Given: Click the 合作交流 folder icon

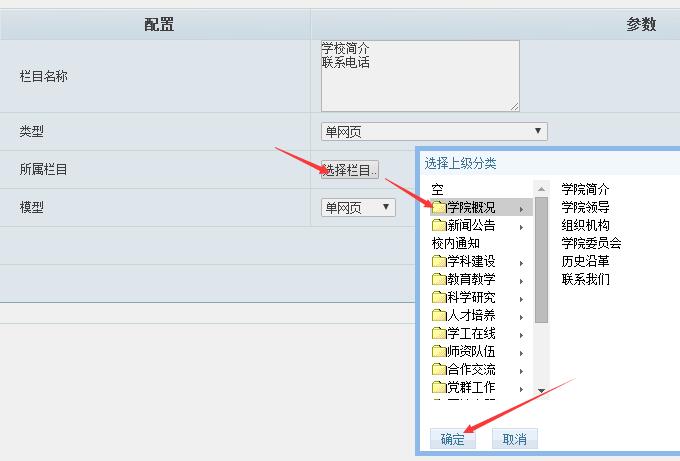Looking at the screenshot, I should point(439,369).
